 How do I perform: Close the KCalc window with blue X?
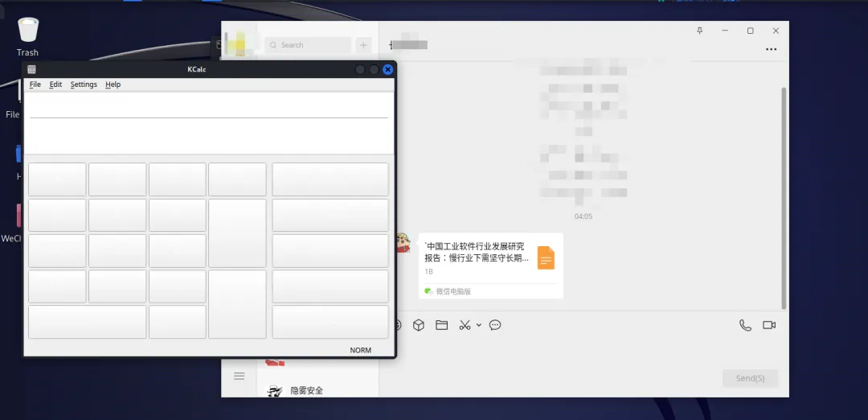tap(387, 69)
